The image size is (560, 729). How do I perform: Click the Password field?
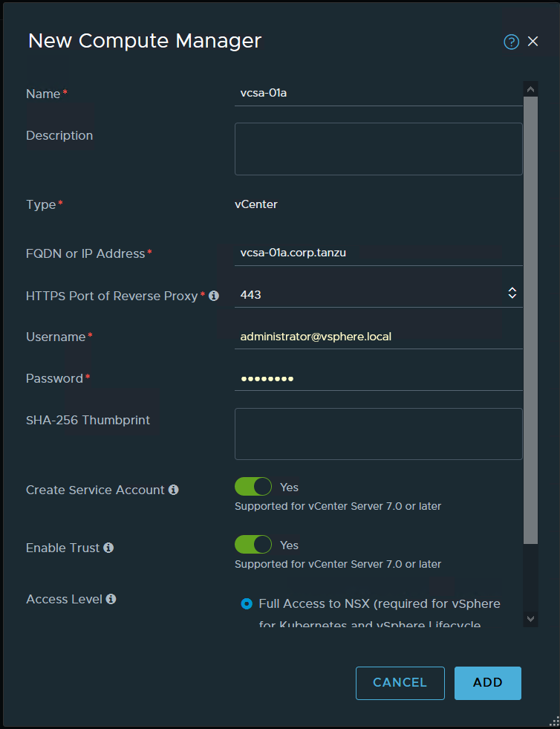tap(378, 378)
